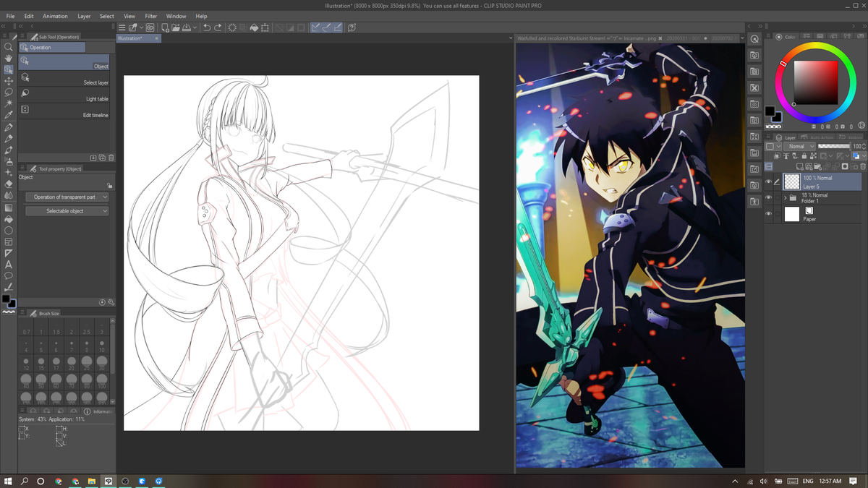Select the Pencil tool
This screenshot has height=488, width=868.
9,139
